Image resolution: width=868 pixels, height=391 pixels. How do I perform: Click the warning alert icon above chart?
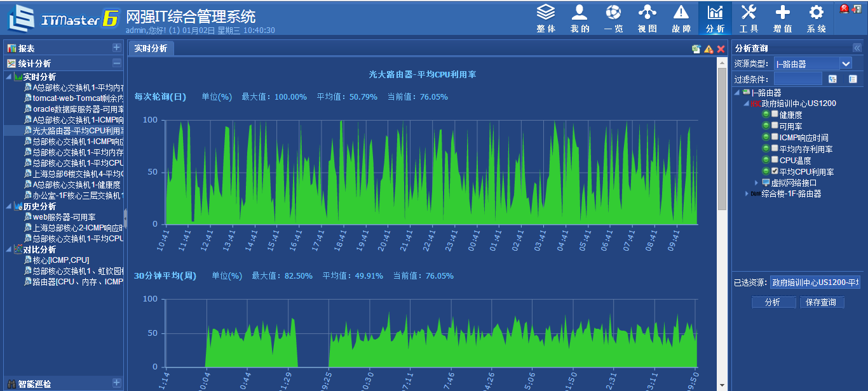pyautogui.click(x=709, y=49)
